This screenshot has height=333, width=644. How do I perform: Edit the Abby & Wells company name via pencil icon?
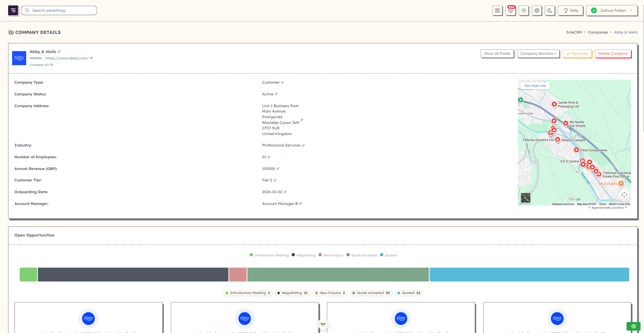click(x=59, y=51)
